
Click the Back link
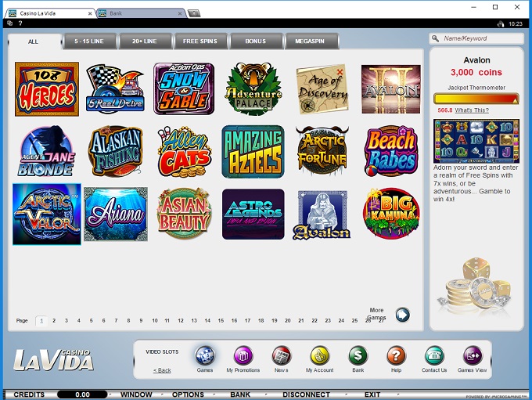click(162, 370)
